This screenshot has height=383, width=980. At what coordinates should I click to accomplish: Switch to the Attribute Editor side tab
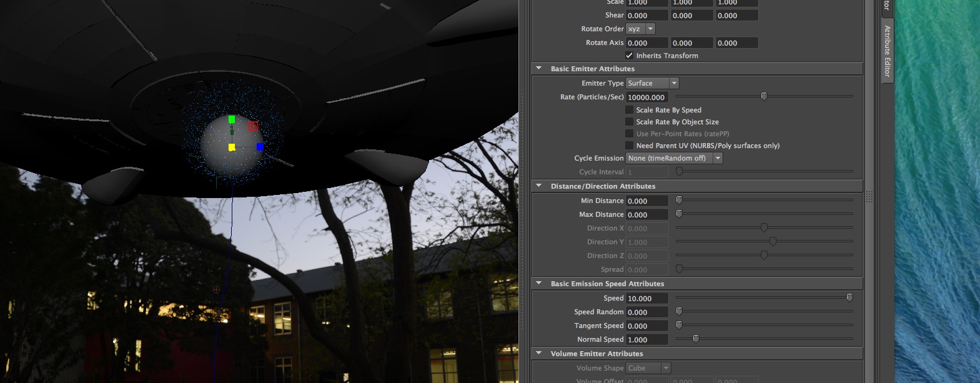(x=887, y=51)
